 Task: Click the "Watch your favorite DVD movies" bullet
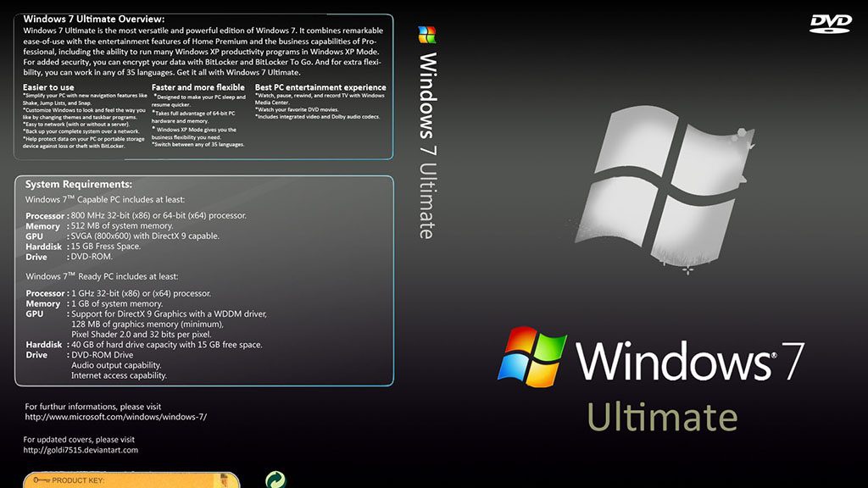297,109
